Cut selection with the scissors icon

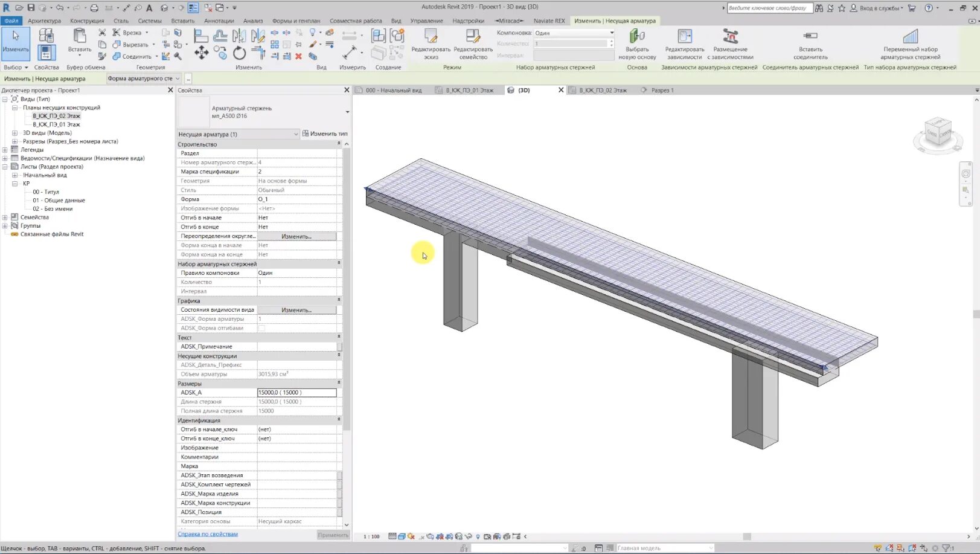102,33
